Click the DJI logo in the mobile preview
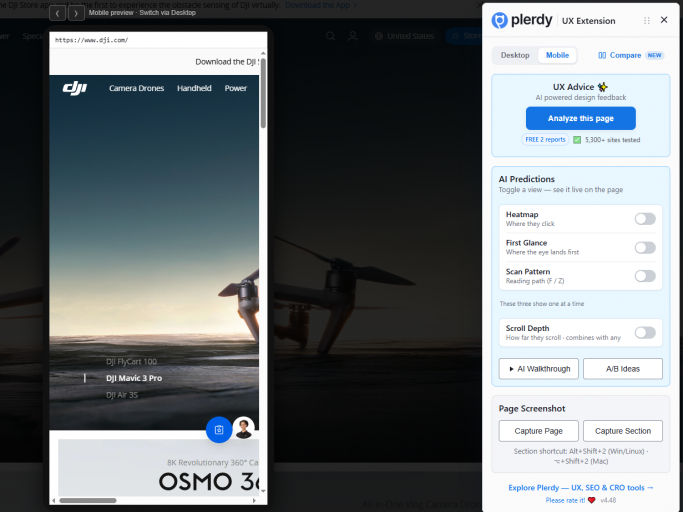Screen dimensions: 683x512 pyautogui.click(x=74, y=88)
